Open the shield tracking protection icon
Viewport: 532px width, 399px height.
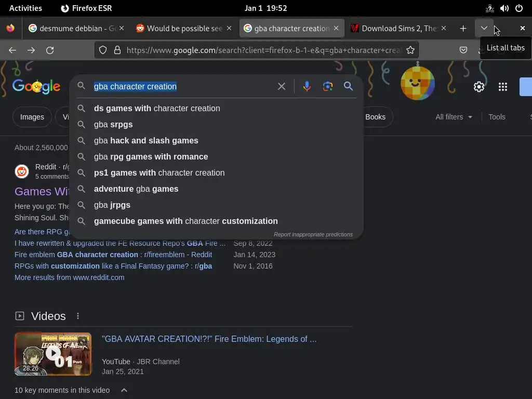(103, 50)
